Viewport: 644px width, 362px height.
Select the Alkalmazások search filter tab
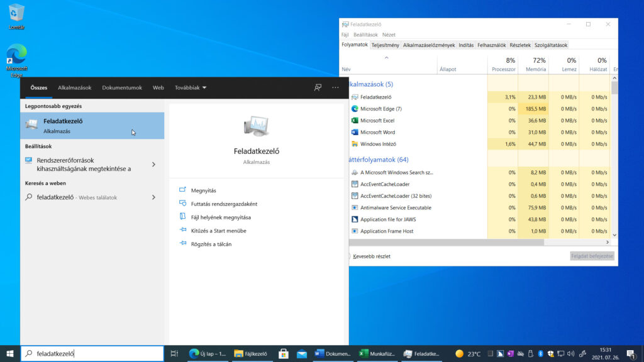pyautogui.click(x=74, y=87)
